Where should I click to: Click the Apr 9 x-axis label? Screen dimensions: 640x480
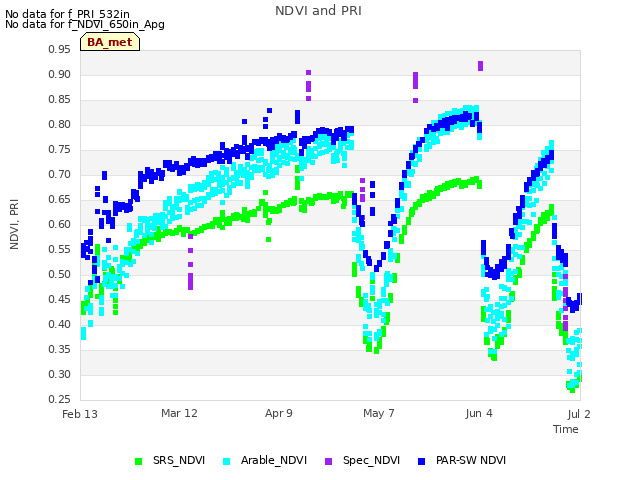[x=279, y=413]
